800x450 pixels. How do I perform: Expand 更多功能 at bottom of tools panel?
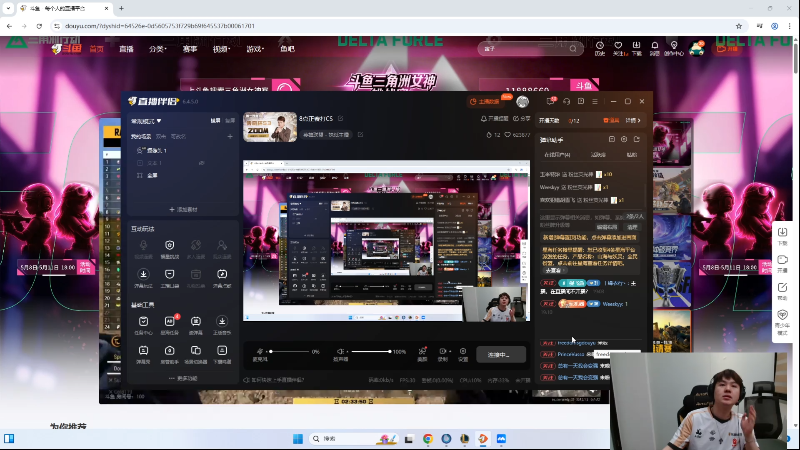click(x=183, y=379)
